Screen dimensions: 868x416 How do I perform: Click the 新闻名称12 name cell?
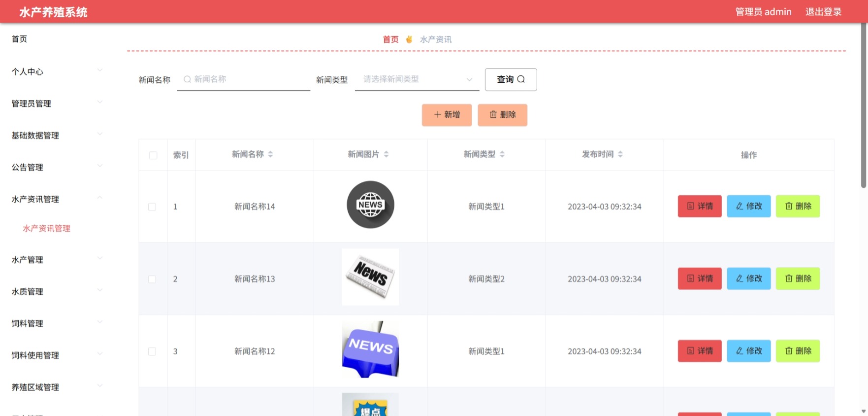point(255,351)
